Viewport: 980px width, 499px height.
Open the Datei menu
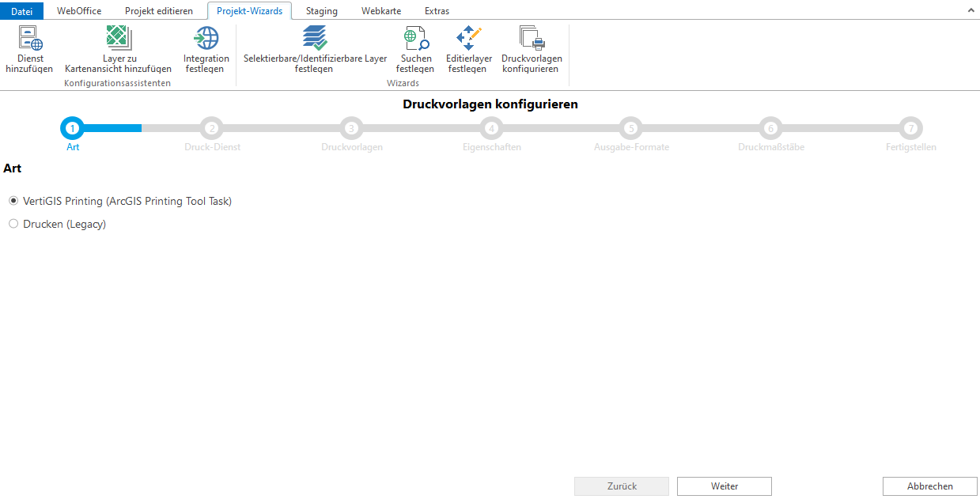tap(21, 11)
